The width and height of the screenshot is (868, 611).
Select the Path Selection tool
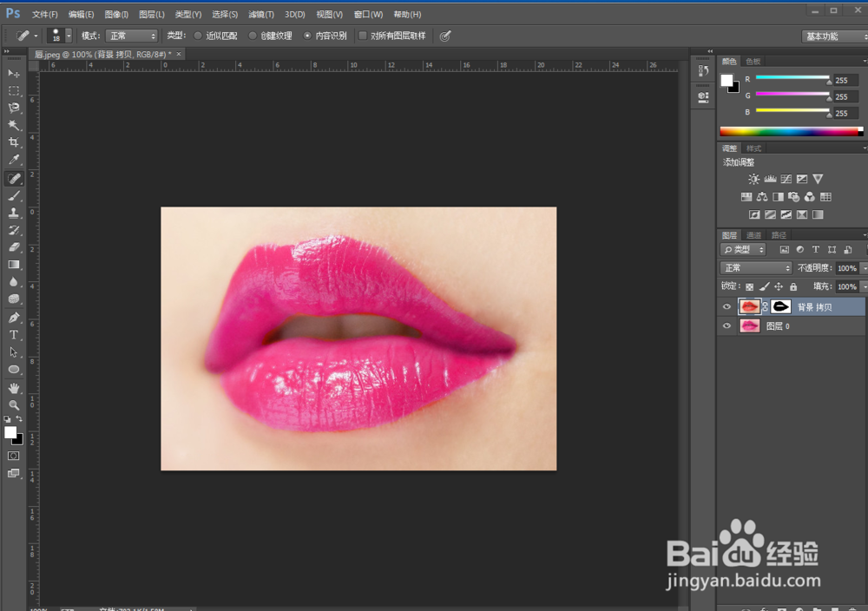pos(14,352)
